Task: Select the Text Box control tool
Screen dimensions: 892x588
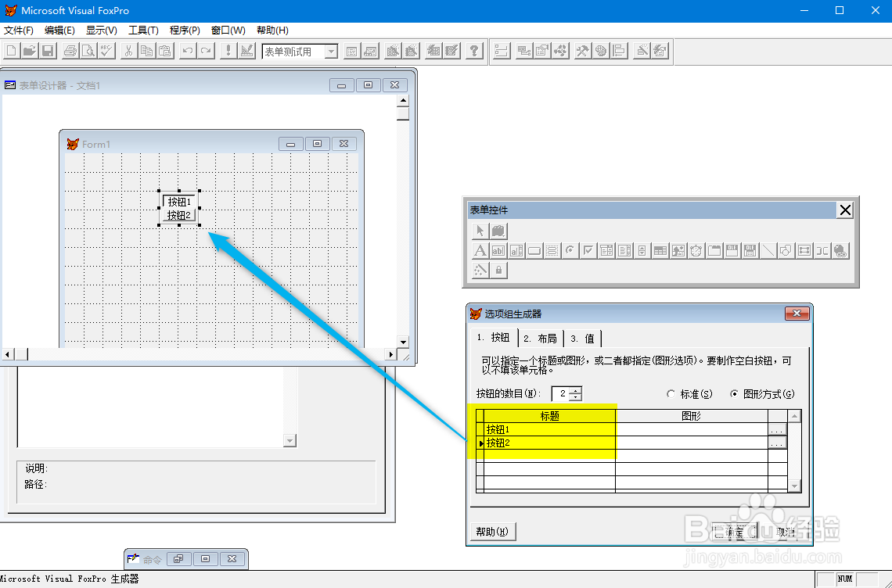Action: pos(498,251)
